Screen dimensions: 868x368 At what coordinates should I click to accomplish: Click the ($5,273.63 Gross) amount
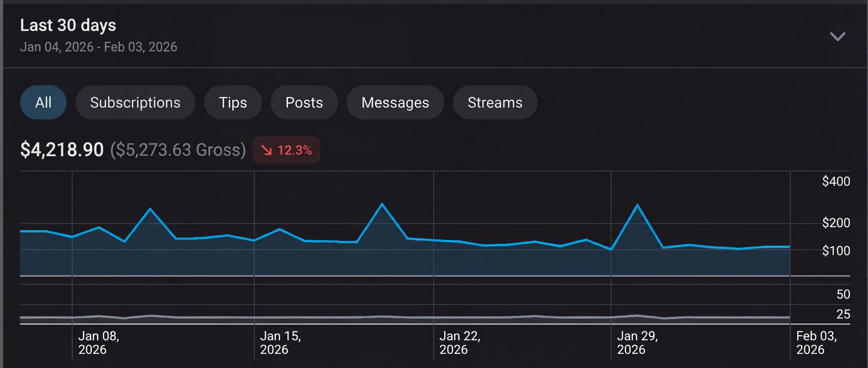(178, 150)
